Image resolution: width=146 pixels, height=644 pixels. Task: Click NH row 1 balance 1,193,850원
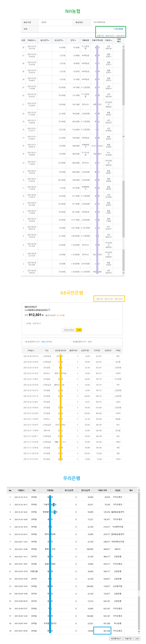pyautogui.click(x=75, y=272)
